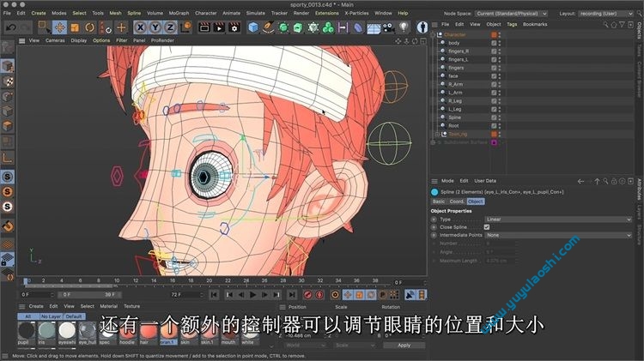
Task: Open the Node Space dropdown
Action: pyautogui.click(x=512, y=14)
